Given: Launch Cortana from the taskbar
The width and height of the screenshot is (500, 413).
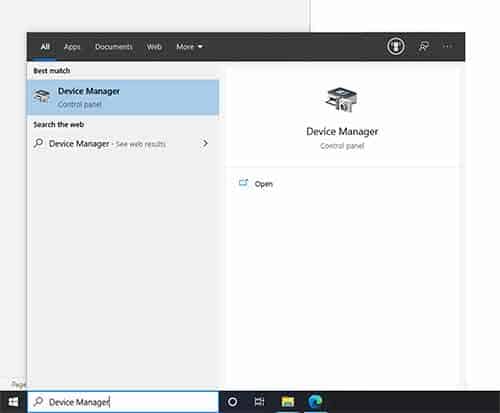Looking at the screenshot, I should (x=232, y=402).
